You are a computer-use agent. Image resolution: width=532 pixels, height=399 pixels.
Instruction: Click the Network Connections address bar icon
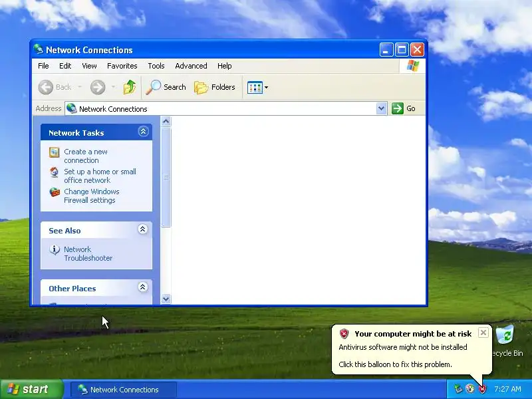click(x=72, y=108)
